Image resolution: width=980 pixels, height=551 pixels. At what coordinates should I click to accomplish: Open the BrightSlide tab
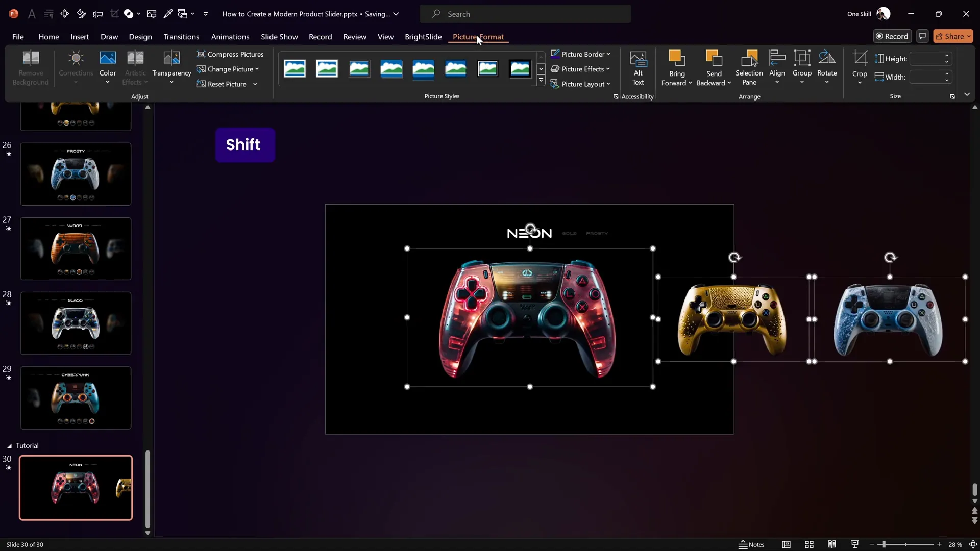pos(423,37)
